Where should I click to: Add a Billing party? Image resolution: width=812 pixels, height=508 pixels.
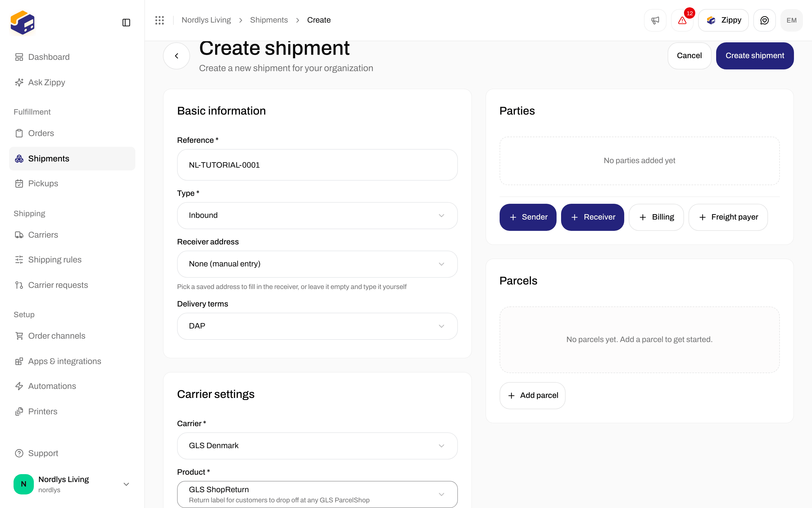pyautogui.click(x=656, y=217)
